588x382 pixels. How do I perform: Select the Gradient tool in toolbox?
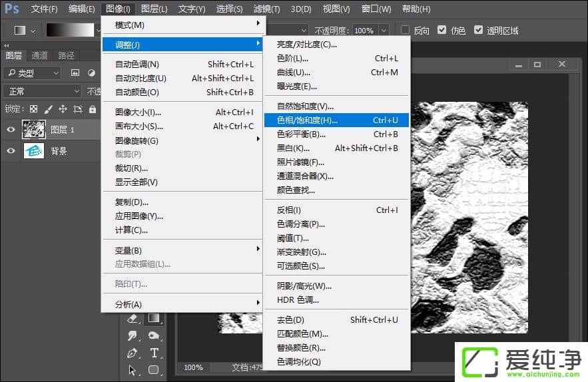click(x=154, y=319)
